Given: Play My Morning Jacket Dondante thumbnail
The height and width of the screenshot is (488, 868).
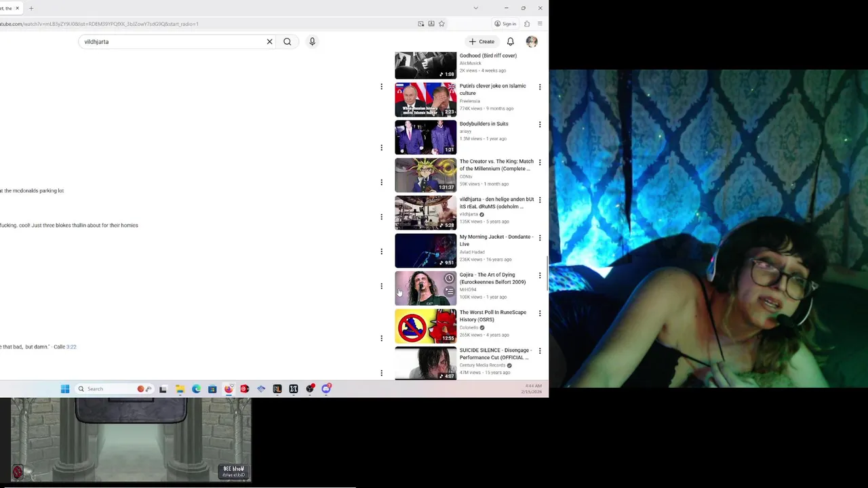Looking at the screenshot, I should click(x=426, y=251).
